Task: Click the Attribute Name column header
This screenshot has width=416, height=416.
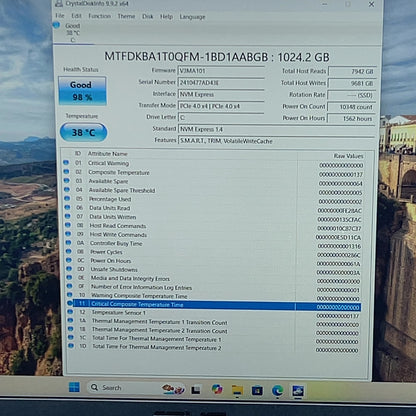Action: [107, 154]
